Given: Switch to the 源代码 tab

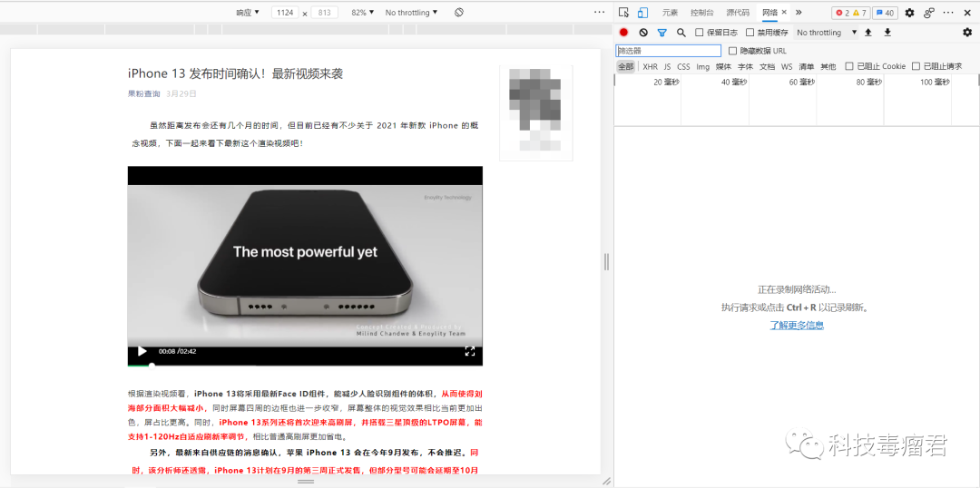Looking at the screenshot, I should pyautogui.click(x=738, y=13).
